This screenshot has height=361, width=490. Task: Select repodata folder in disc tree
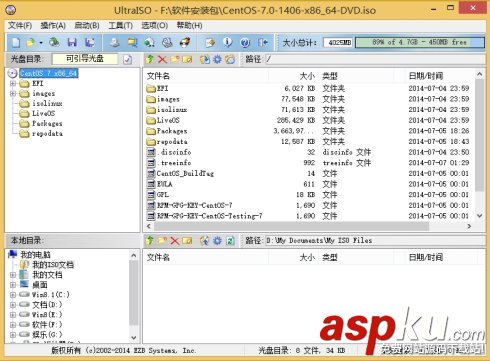click(47, 133)
